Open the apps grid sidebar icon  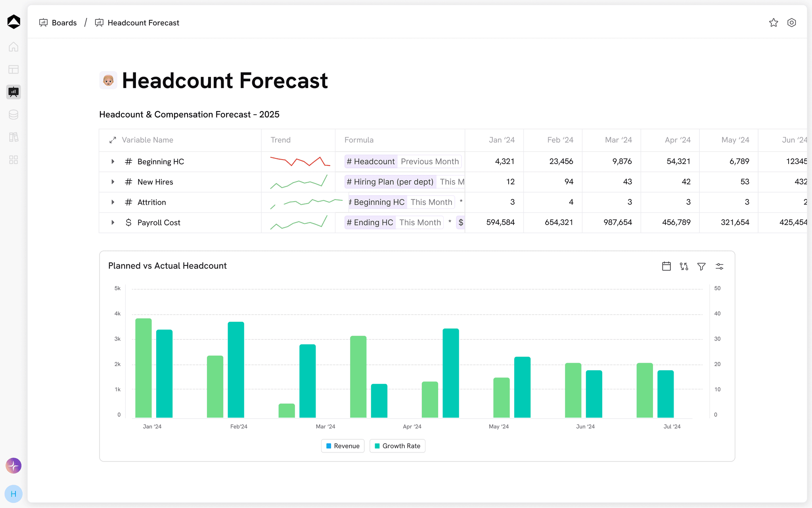(x=13, y=160)
